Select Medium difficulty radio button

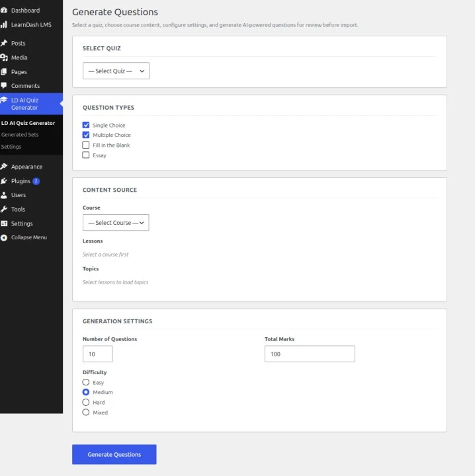86,392
